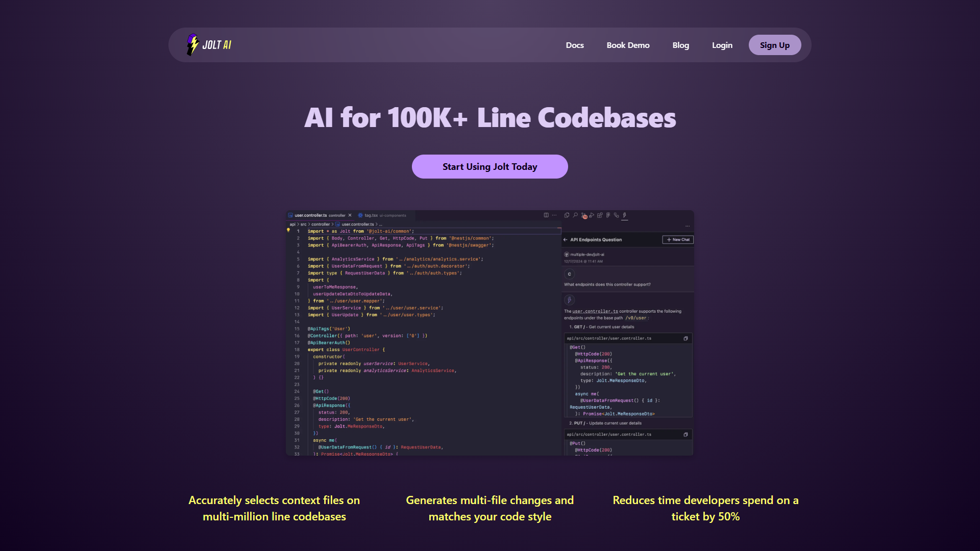The image size is (980, 551).
Task: Select the Jolt lightning bolt panel icon
Action: [x=624, y=215]
